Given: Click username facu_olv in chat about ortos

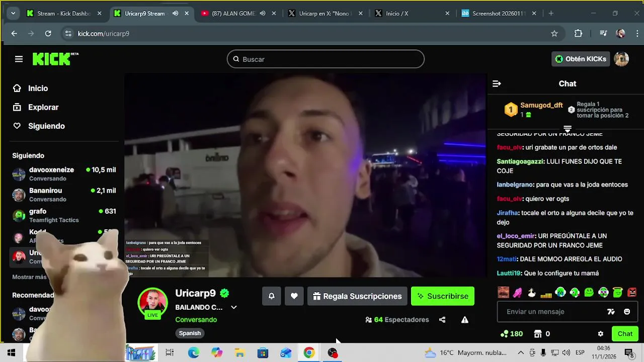Looking at the screenshot, I should 509,147.
